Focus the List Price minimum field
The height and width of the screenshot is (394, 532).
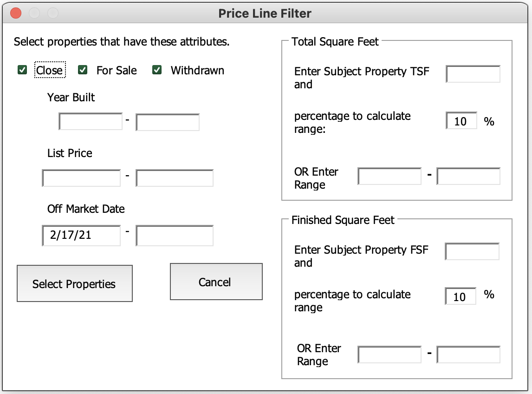coord(81,178)
